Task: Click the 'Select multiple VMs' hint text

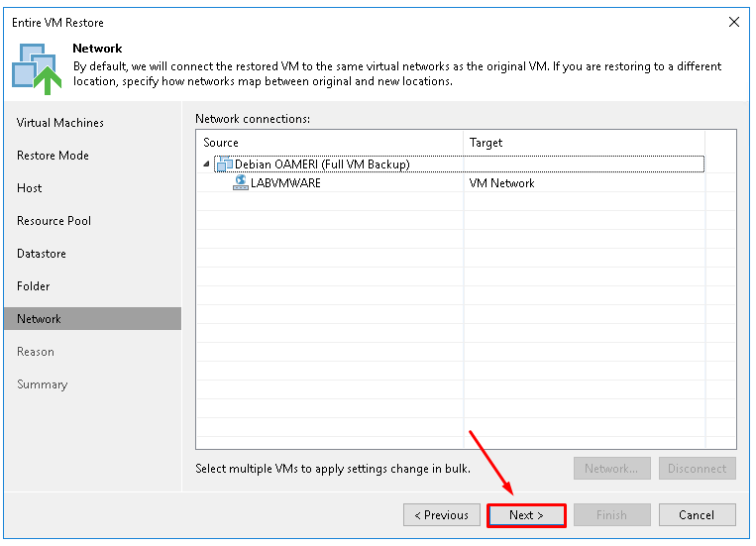Action: (x=333, y=469)
